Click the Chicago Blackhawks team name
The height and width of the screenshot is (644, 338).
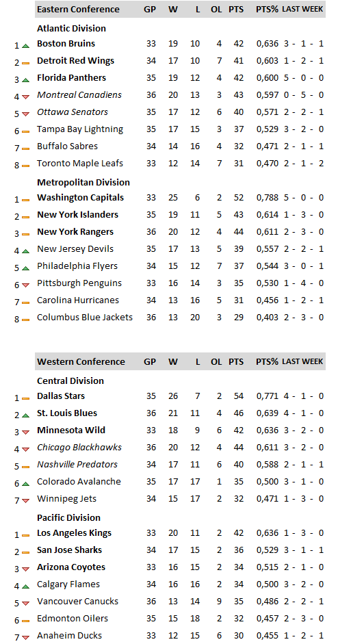(79, 448)
